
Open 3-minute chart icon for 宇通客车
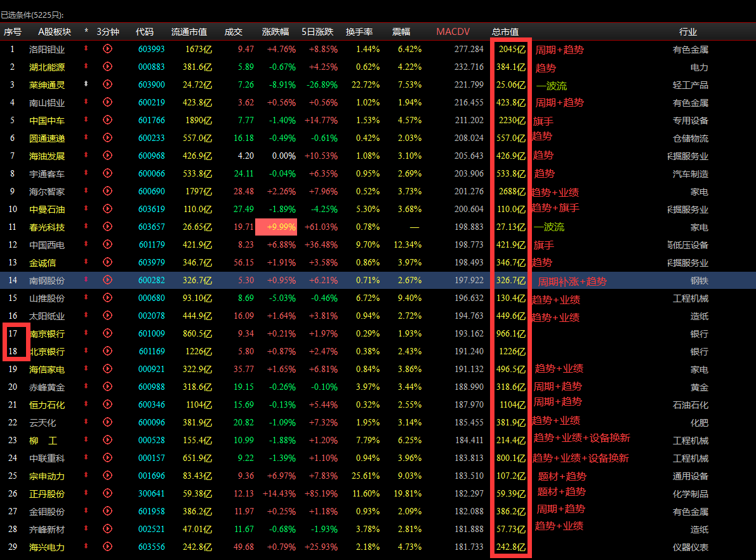(107, 173)
